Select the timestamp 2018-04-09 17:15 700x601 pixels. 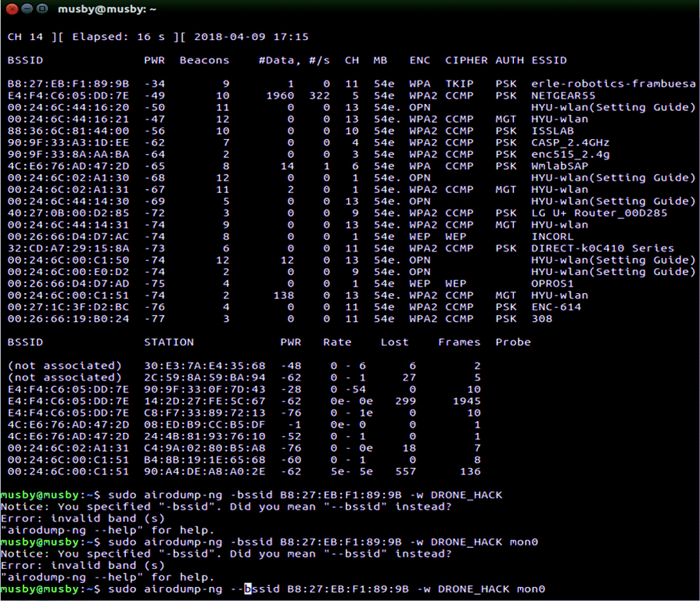point(251,37)
